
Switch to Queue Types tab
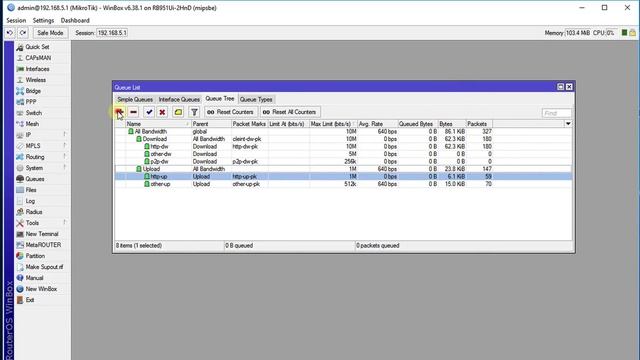[x=256, y=100]
